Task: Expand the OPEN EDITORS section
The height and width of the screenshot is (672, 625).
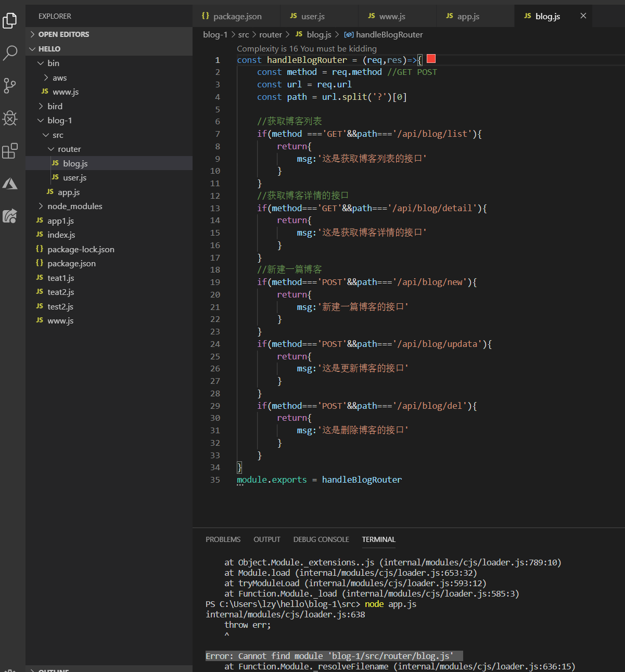Action: coord(63,34)
